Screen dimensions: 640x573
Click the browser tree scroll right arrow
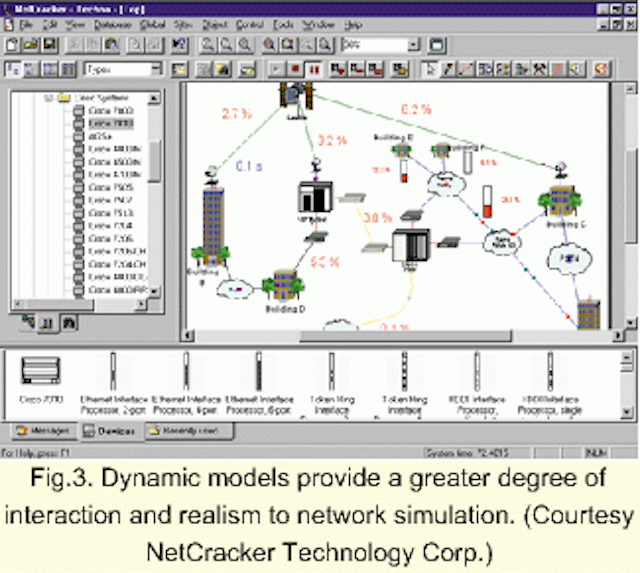point(141,304)
